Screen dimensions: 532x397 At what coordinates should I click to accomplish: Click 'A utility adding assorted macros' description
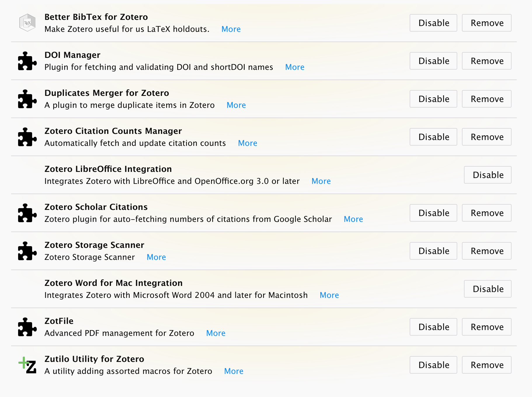(128, 371)
